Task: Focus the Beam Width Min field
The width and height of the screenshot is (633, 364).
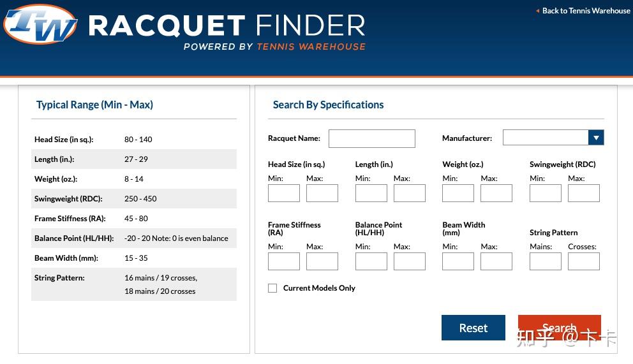Action: pos(458,261)
